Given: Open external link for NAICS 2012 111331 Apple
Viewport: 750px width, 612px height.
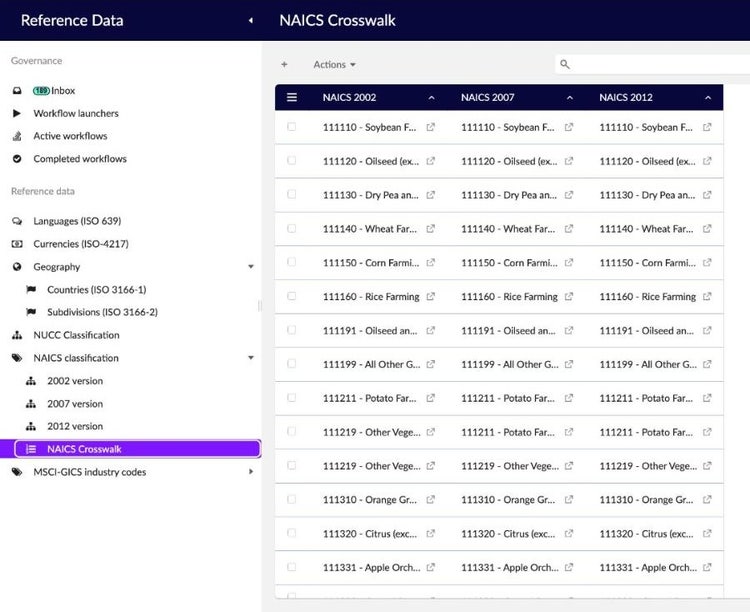Looking at the screenshot, I should coord(707,567).
